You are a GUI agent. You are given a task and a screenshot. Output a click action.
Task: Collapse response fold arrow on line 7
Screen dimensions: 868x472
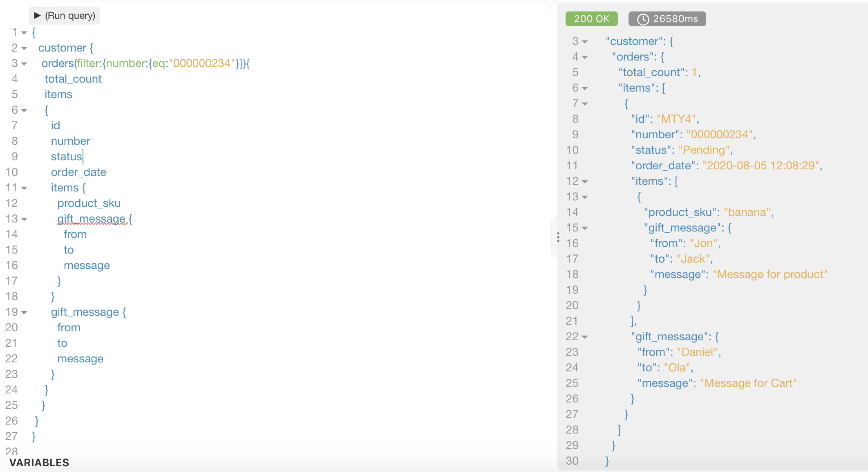pyautogui.click(x=585, y=104)
